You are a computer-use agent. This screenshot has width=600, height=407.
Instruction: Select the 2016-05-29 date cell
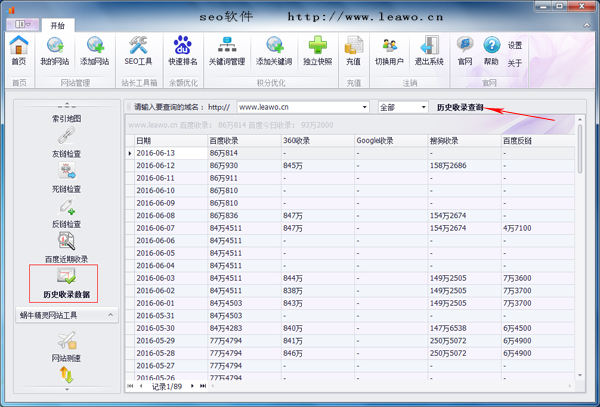tap(170, 341)
